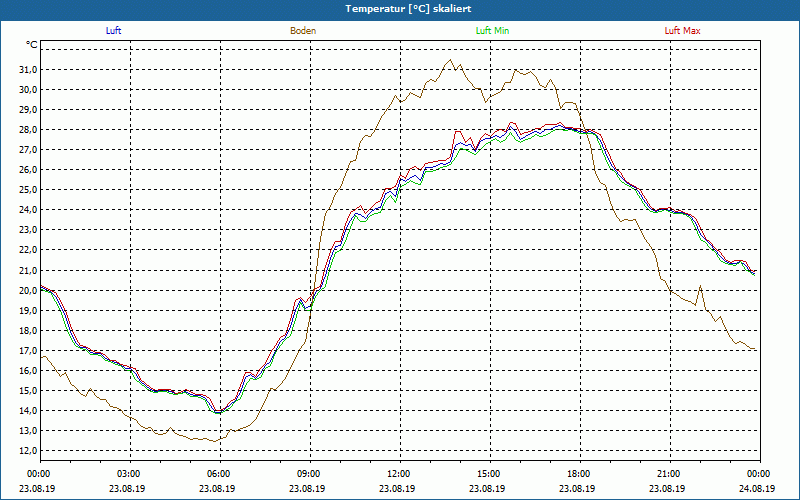The image size is (800, 500).
Task: Click the 14,0 y-axis value
Action: (x=29, y=411)
